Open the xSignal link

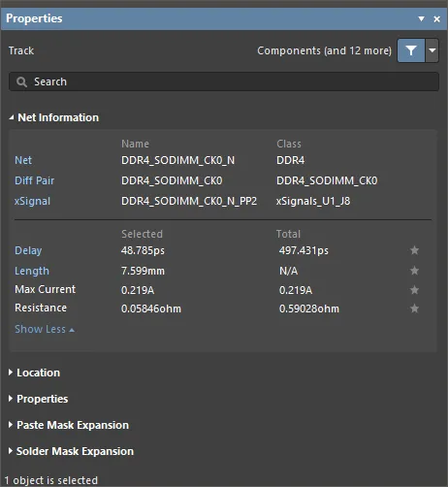[32, 201]
